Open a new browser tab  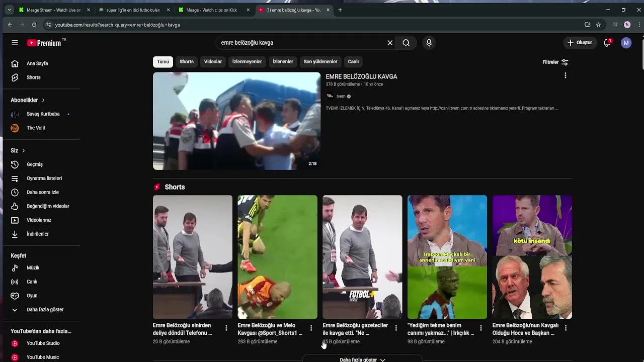tap(340, 10)
